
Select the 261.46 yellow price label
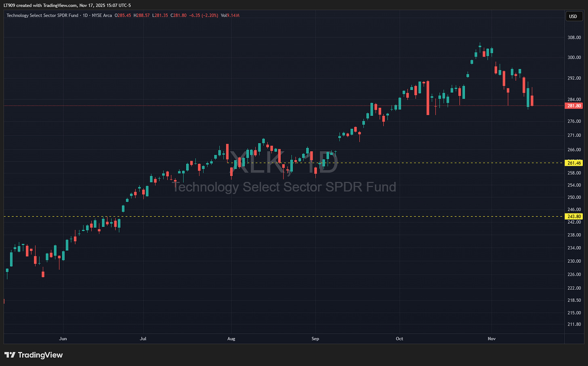tap(574, 163)
